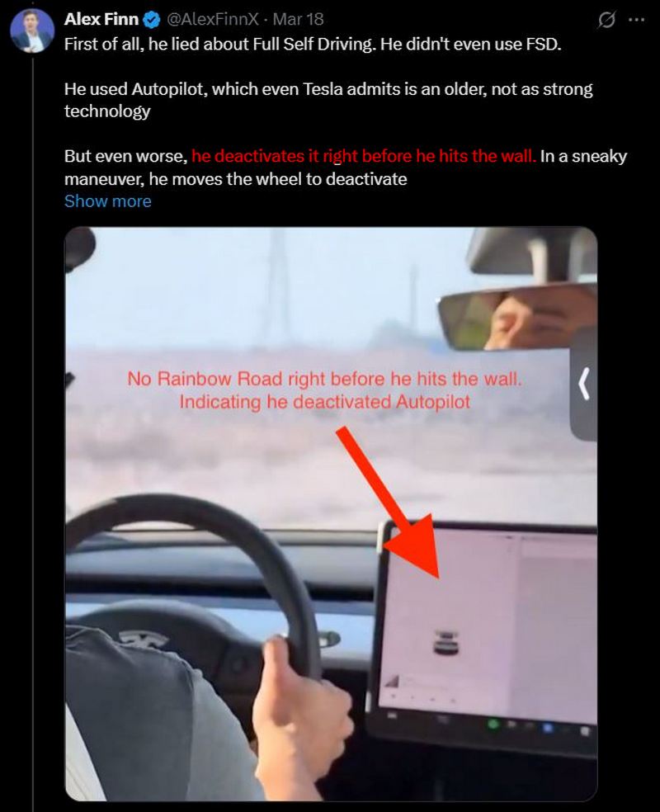Open the Mar 18 timestamp link
The image size is (660, 812).
(298, 19)
